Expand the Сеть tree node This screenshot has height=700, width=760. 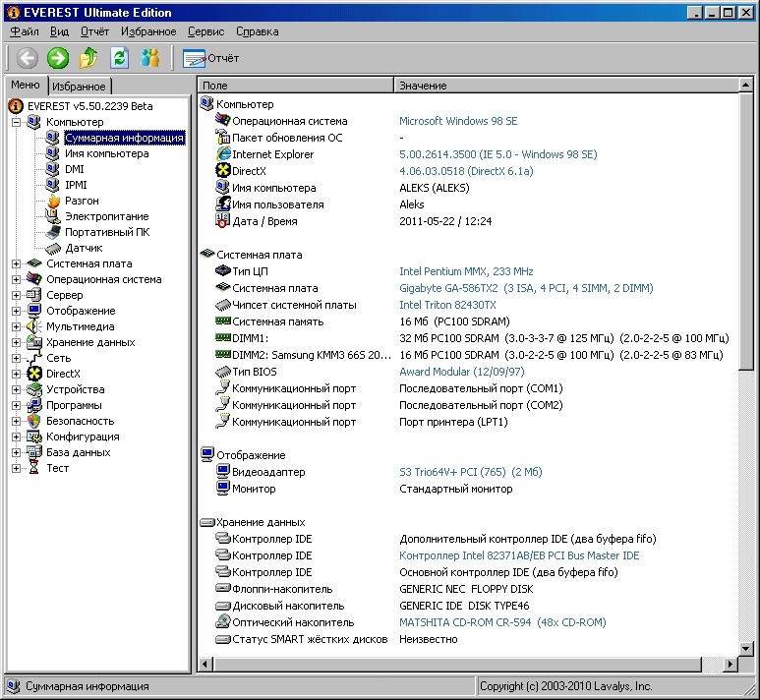(16, 358)
